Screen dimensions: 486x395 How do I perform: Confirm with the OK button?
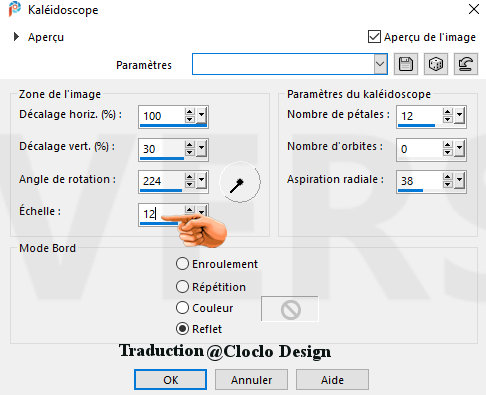point(170,380)
